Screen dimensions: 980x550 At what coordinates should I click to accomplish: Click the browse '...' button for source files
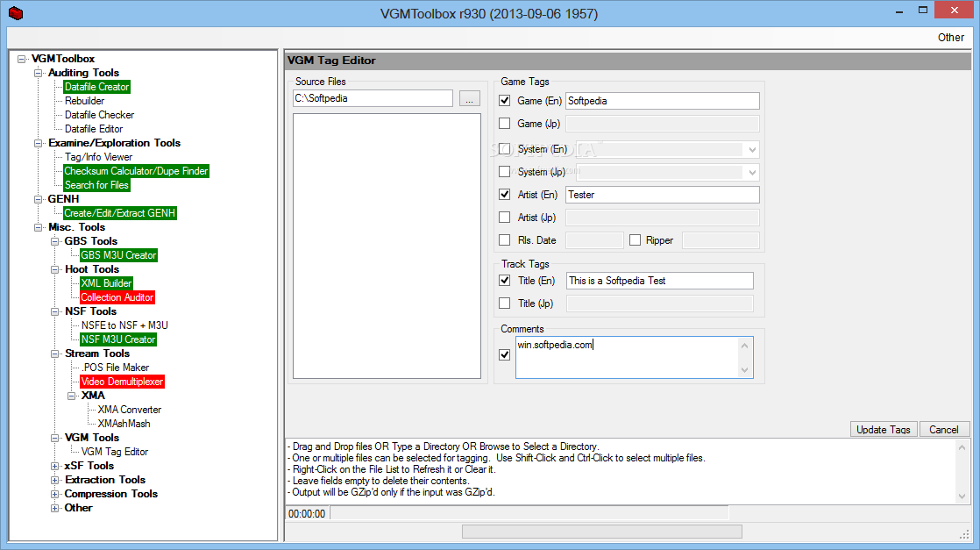coord(469,99)
